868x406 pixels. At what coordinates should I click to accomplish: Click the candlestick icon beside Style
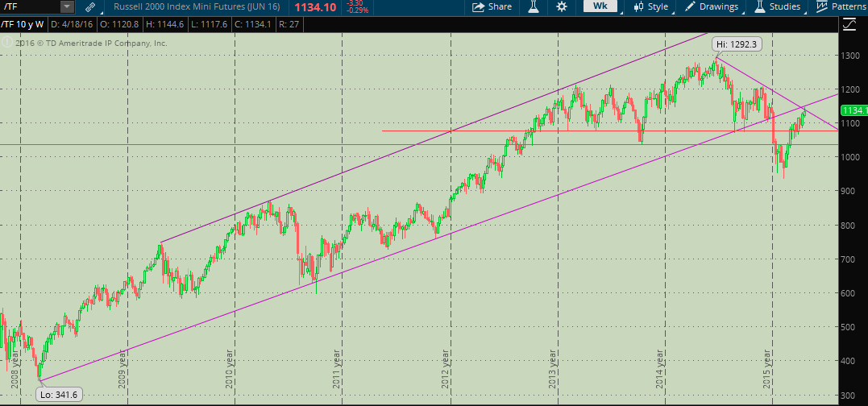(x=639, y=6)
